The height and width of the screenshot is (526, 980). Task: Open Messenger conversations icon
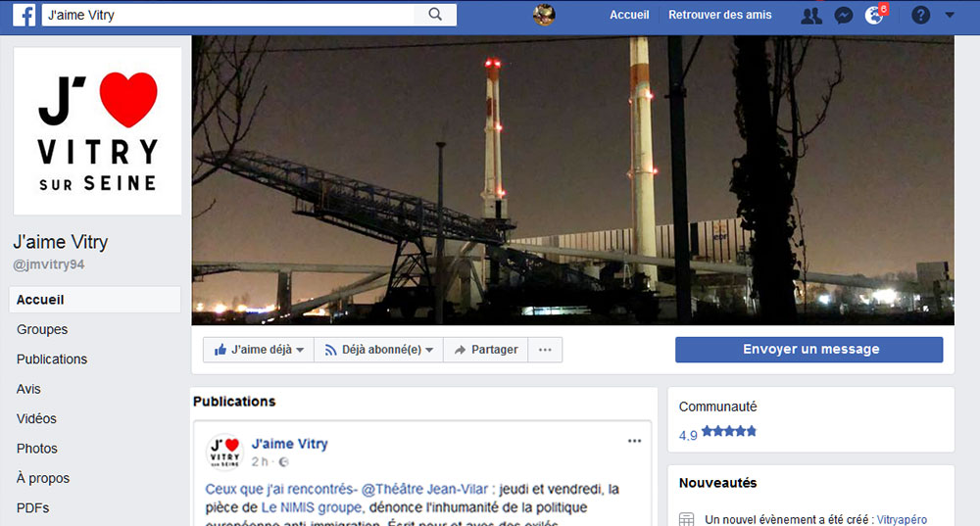[x=844, y=15]
